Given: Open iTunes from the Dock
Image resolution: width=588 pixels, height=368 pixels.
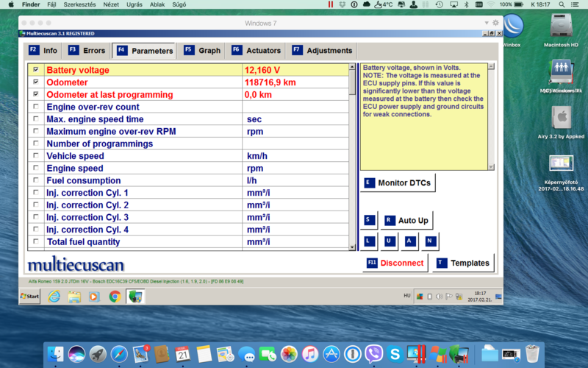Looking at the screenshot, I should 310,354.
